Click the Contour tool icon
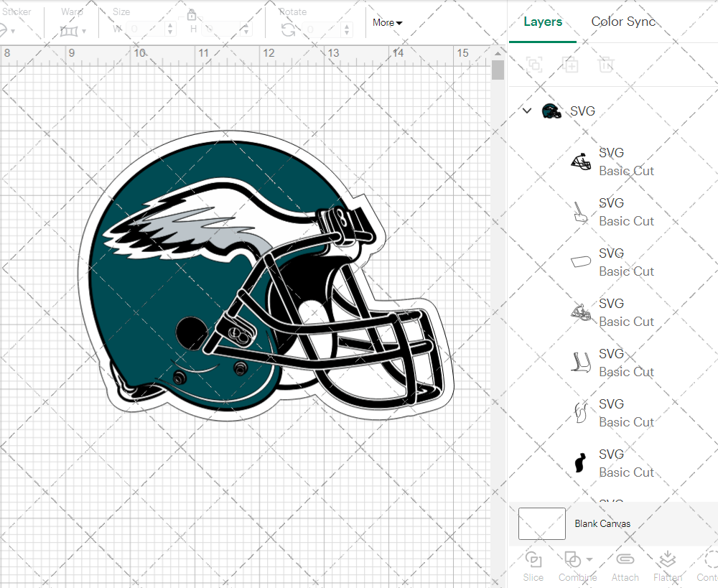The width and height of the screenshot is (718, 588). click(709, 560)
